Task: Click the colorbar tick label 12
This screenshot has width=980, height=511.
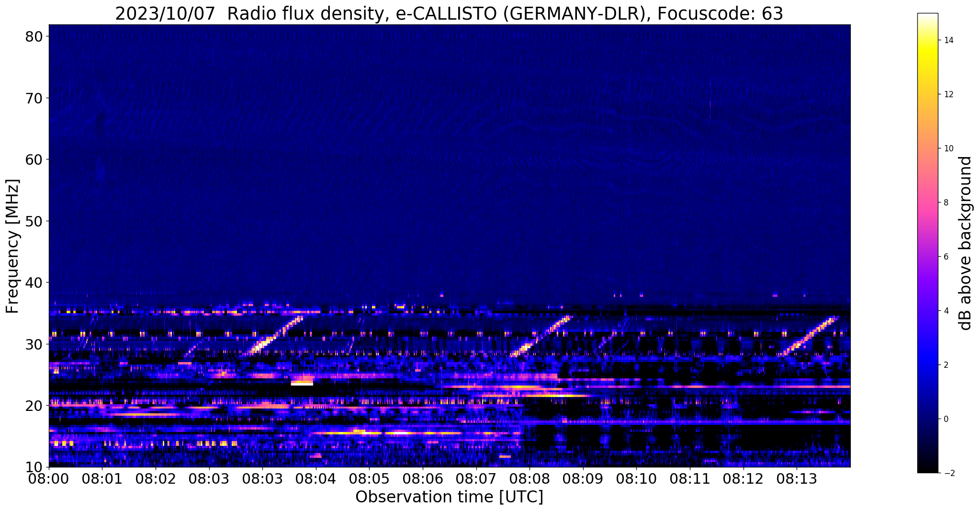Action: 948,94
